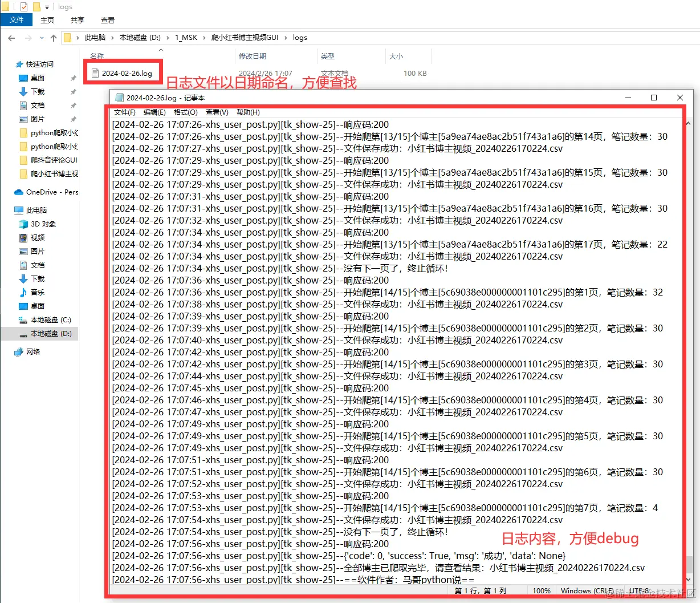
Task: Open Notepad 文件(F) menu
Action: pos(125,112)
